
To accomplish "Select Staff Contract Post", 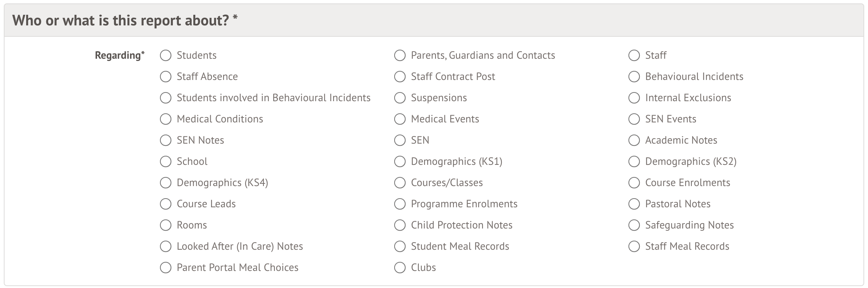I will 400,77.
